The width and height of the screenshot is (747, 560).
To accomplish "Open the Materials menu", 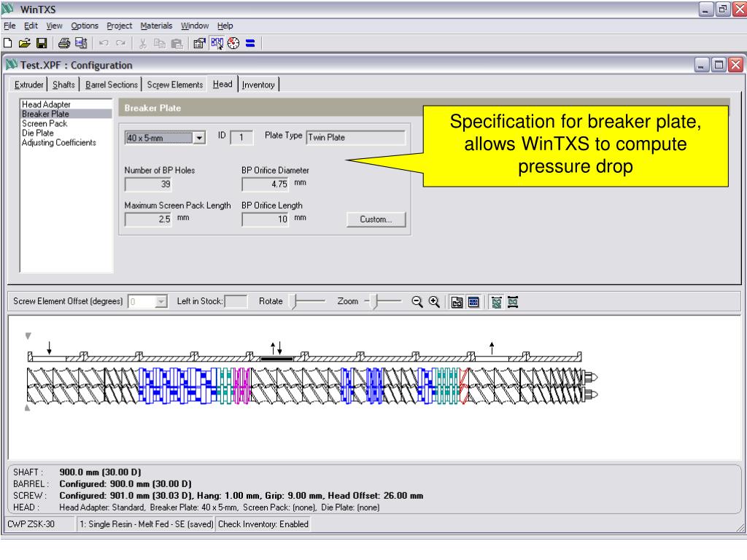I will [x=156, y=26].
